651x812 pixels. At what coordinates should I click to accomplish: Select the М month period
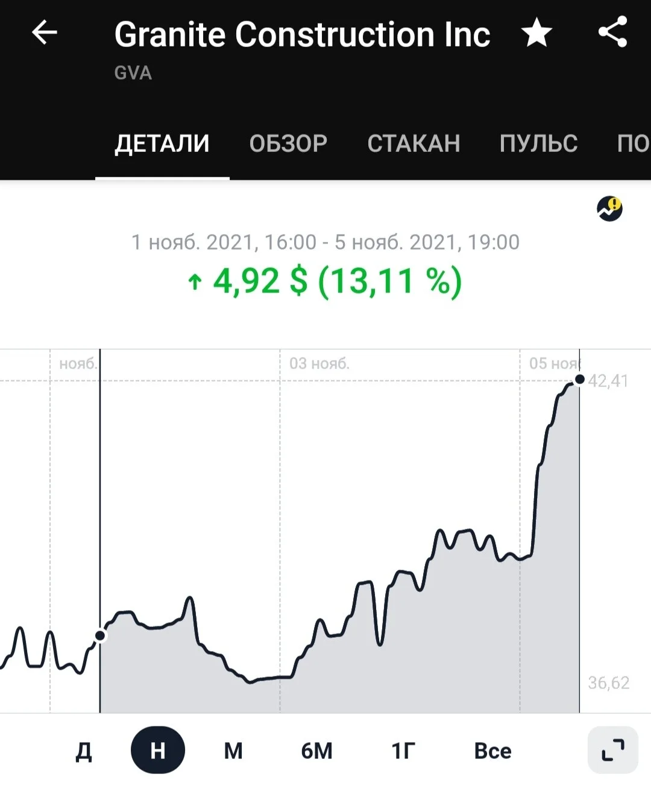pos(233,751)
